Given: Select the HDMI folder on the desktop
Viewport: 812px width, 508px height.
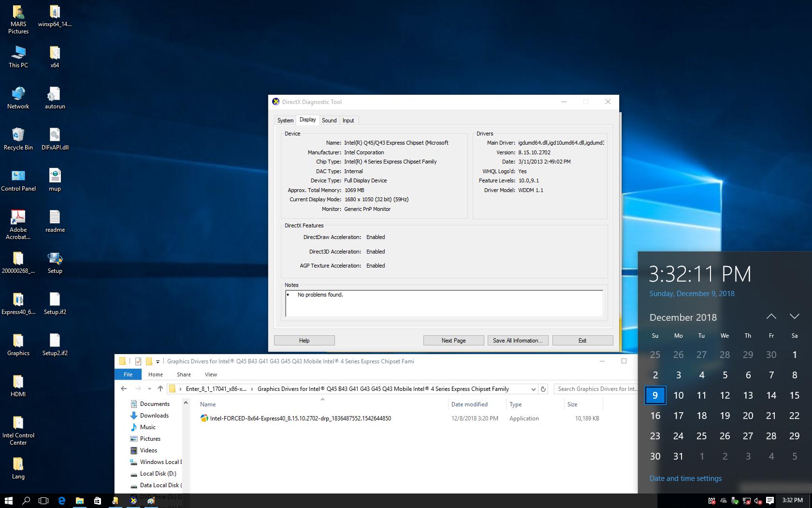Looking at the screenshot, I should [18, 386].
